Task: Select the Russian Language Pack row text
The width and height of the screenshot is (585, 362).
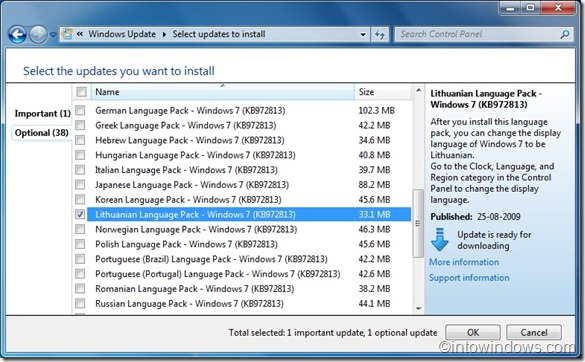Action: [x=189, y=304]
